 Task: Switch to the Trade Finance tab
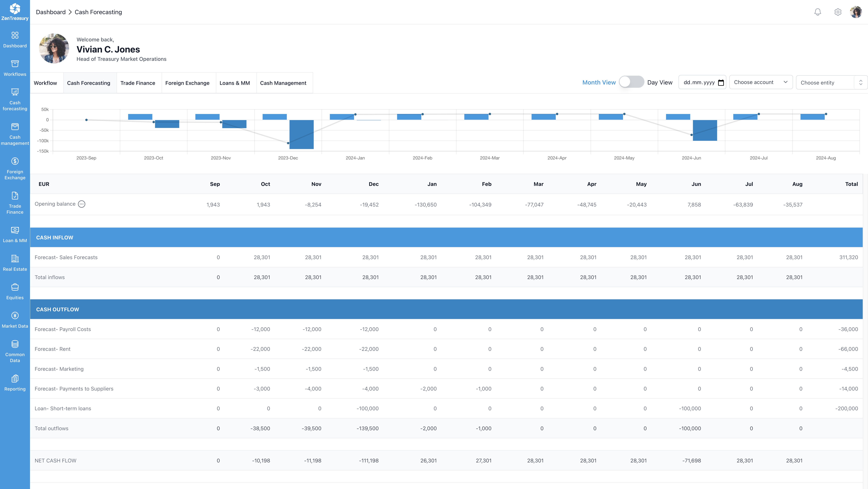[138, 83]
